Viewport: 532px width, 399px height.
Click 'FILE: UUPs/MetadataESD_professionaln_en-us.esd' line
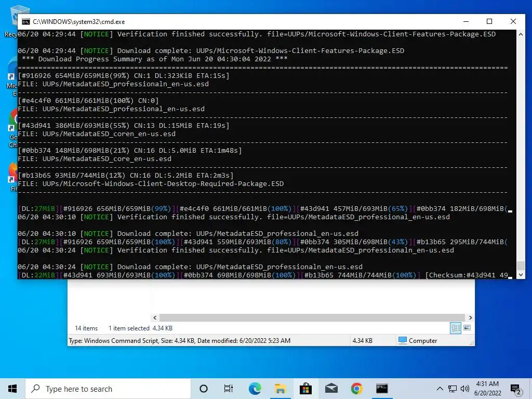pos(113,84)
